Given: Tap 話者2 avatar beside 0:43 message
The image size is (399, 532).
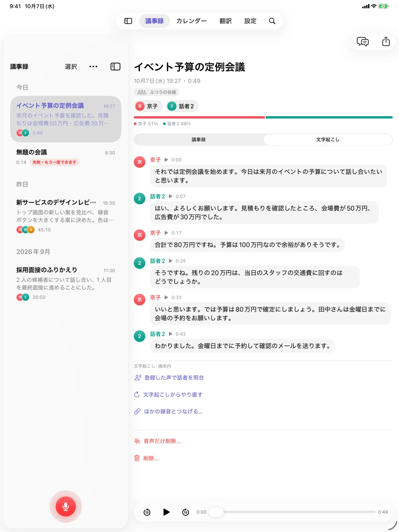Looking at the screenshot, I should tap(139, 336).
